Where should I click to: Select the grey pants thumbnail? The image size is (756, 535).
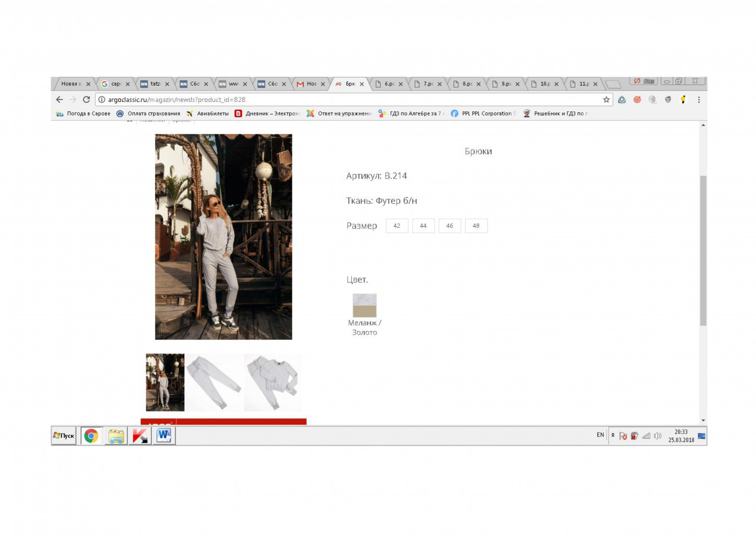click(x=214, y=382)
